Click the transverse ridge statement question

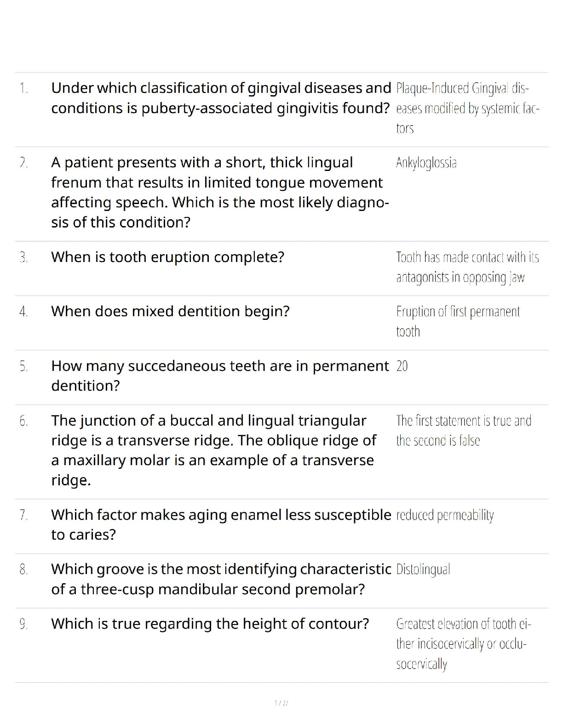213,450
